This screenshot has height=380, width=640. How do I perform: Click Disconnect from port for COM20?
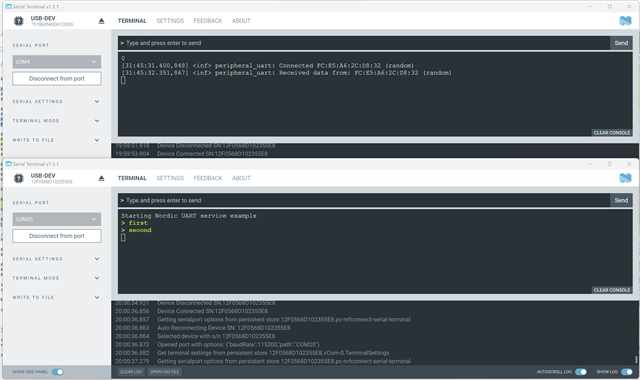coord(57,236)
